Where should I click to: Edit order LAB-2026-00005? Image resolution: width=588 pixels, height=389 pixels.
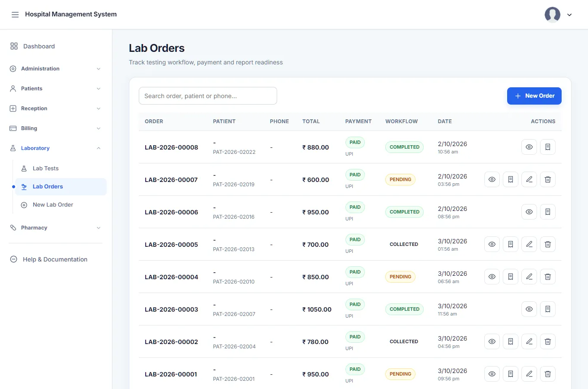[529, 244]
